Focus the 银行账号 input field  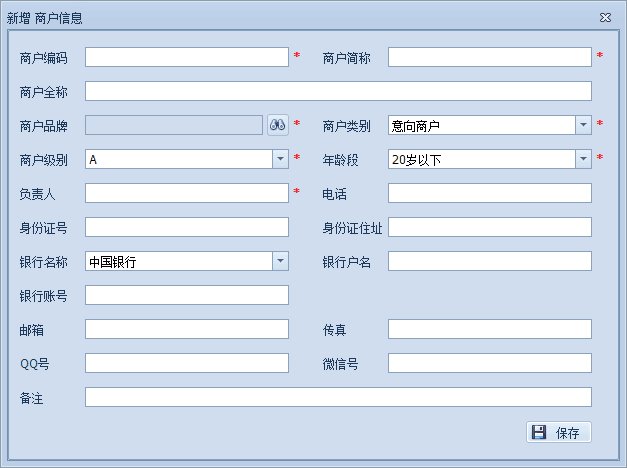(x=187, y=295)
